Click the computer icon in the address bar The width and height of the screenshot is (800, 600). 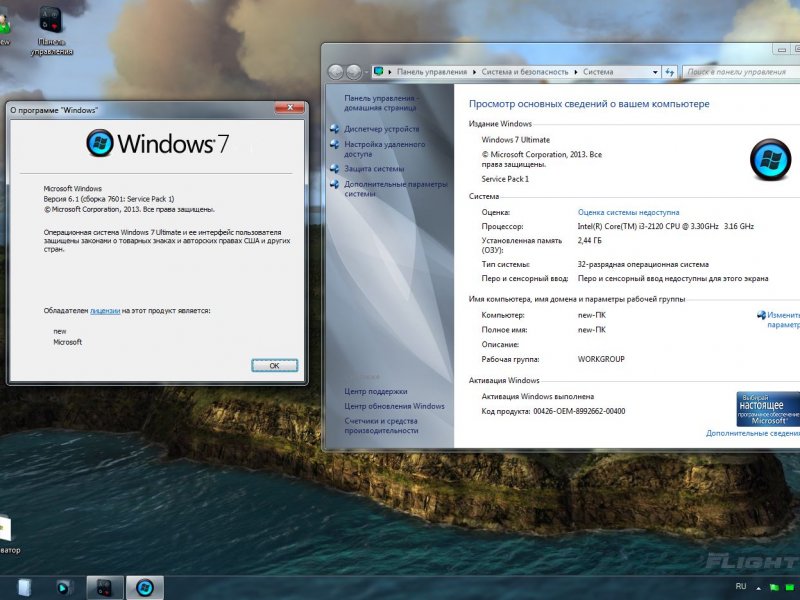(x=379, y=71)
